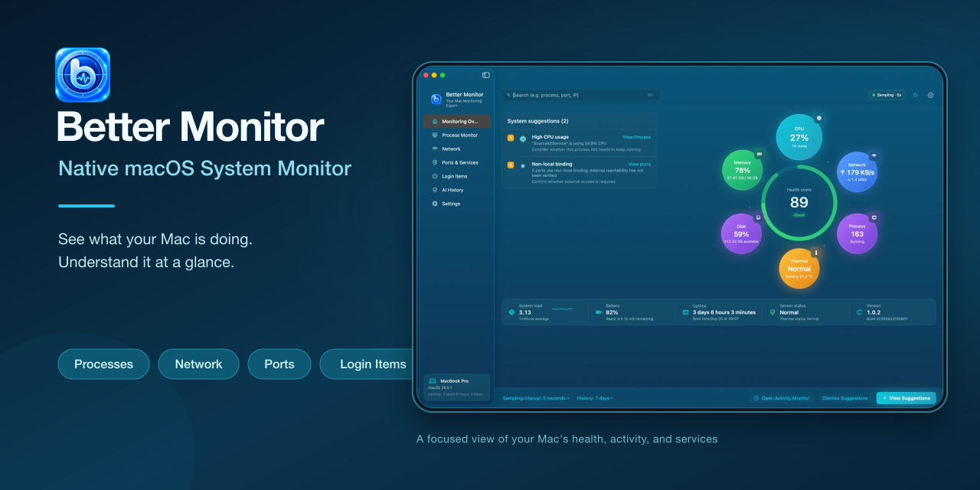Image resolution: width=980 pixels, height=490 pixels.
Task: Click the Ports feature pill
Action: [x=279, y=364]
